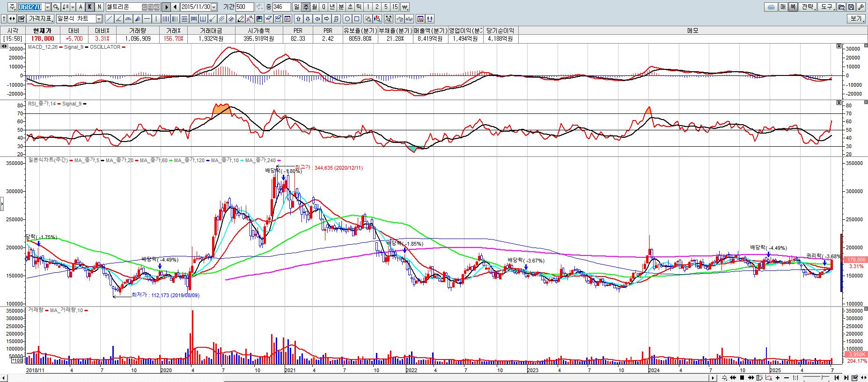
Task: Click the play forward arrow button
Action: [x=166, y=7]
